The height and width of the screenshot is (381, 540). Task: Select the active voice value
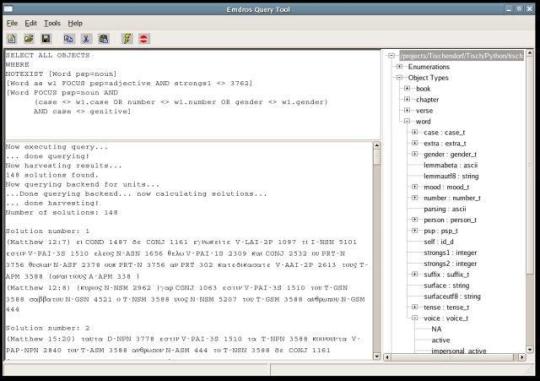440,340
